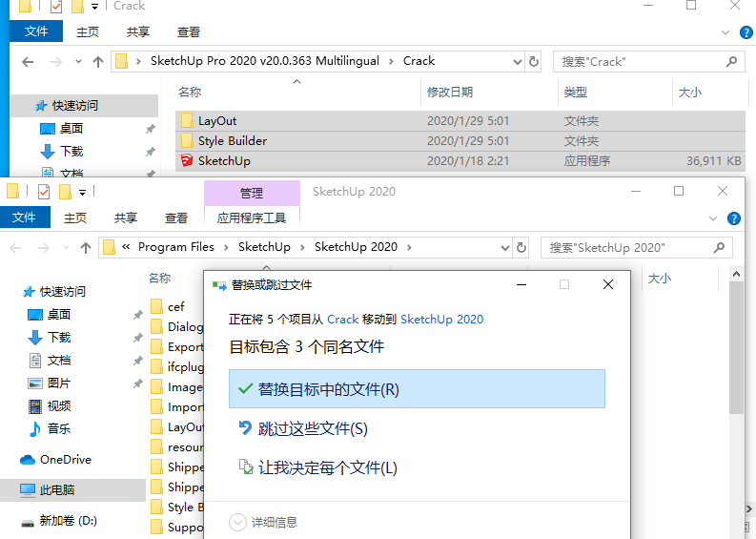Viewport: 756px width, 539px height.
Task: Sort by 修改日期 column in Crack window
Action: click(450, 93)
